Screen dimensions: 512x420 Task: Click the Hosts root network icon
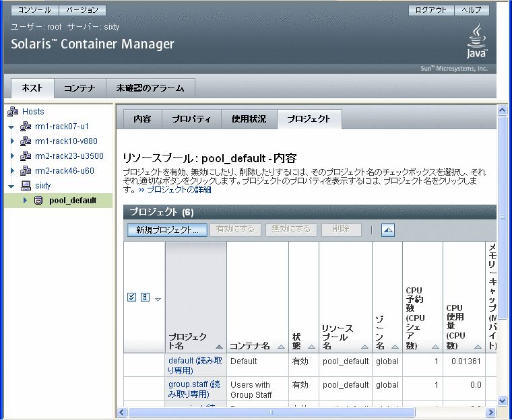tap(13, 112)
